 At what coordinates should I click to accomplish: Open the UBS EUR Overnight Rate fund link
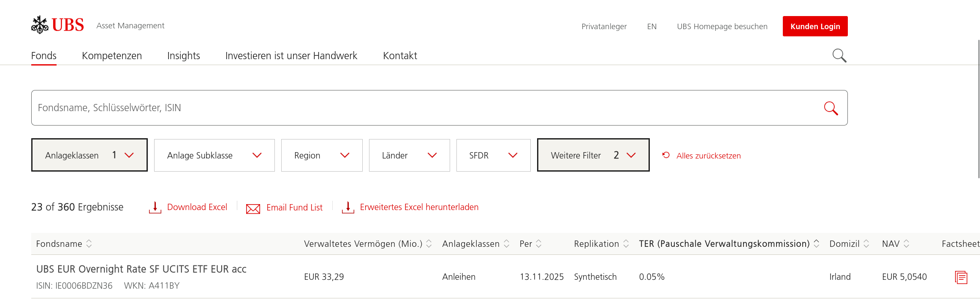tap(141, 269)
